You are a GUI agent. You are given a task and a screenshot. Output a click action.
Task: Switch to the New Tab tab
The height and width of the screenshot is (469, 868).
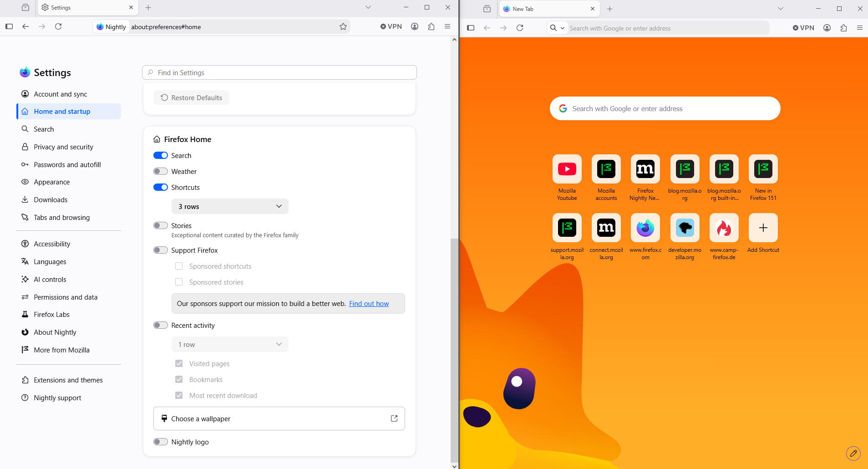point(549,9)
